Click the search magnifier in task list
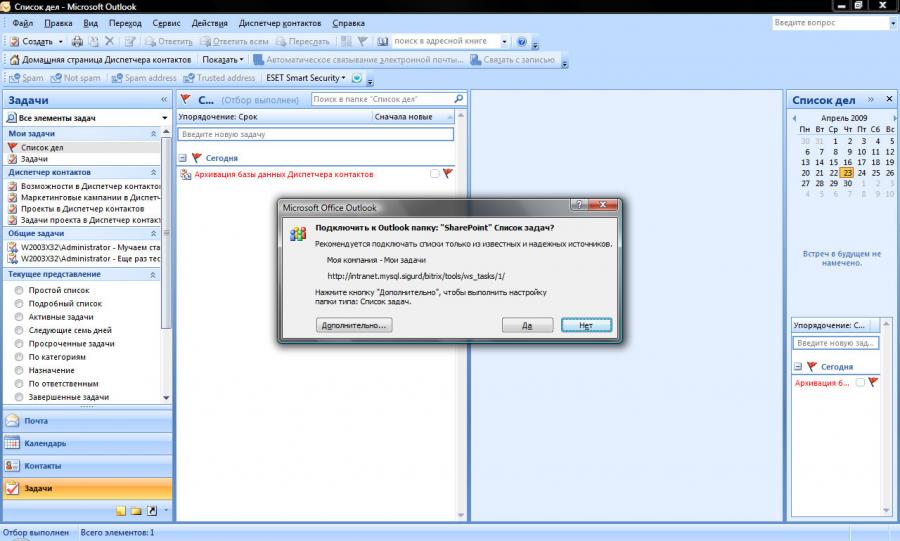Image resolution: width=900 pixels, height=541 pixels. click(x=458, y=99)
